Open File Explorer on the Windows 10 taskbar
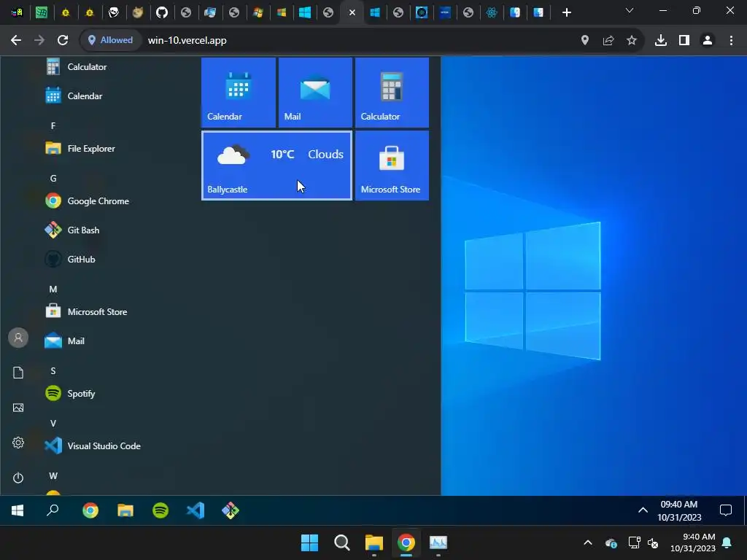 125,510
